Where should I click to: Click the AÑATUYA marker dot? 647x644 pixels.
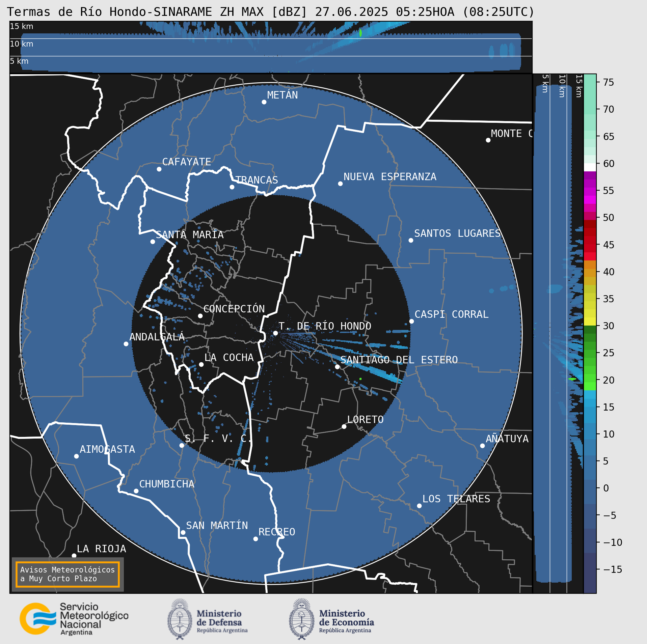tap(482, 446)
